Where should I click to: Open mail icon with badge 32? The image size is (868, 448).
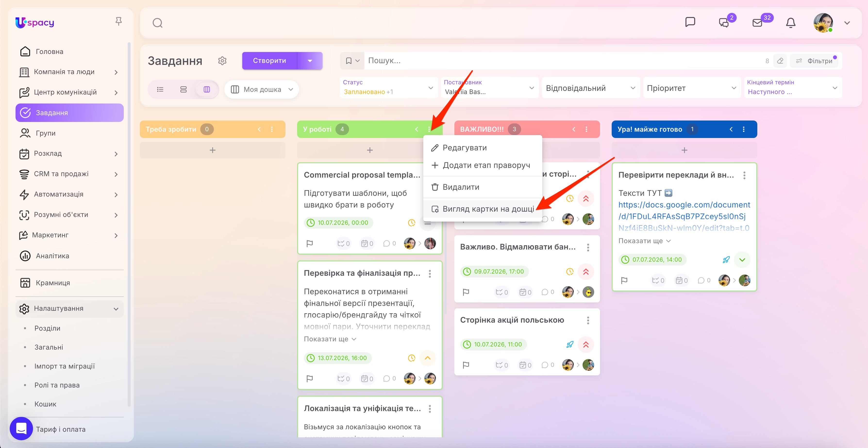pyautogui.click(x=758, y=23)
